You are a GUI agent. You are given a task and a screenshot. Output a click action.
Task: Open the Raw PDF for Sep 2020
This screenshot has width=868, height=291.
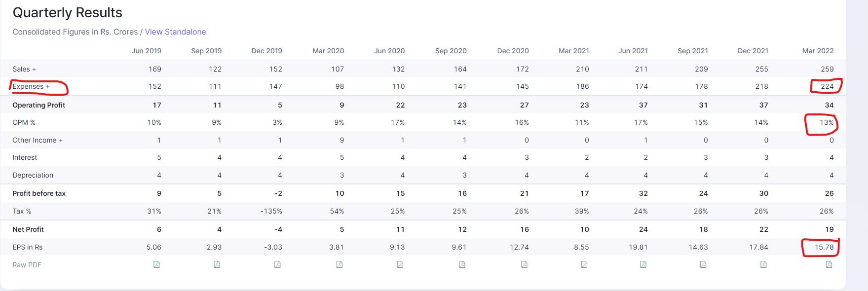[x=462, y=265]
